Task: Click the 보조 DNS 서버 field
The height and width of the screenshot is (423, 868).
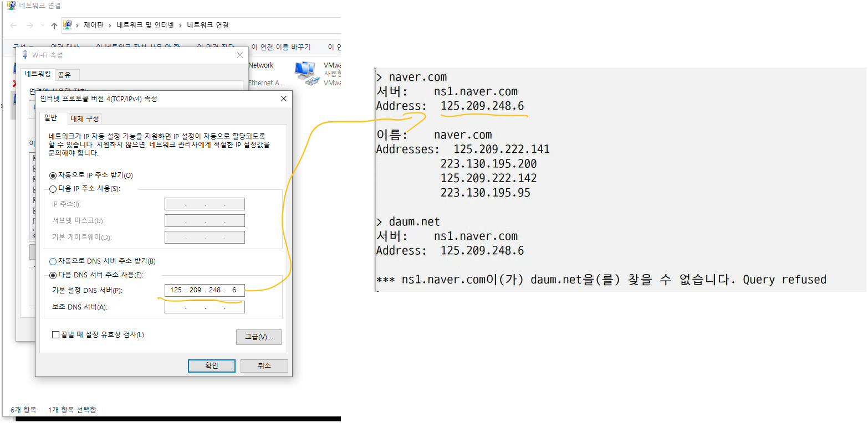Action: point(205,307)
